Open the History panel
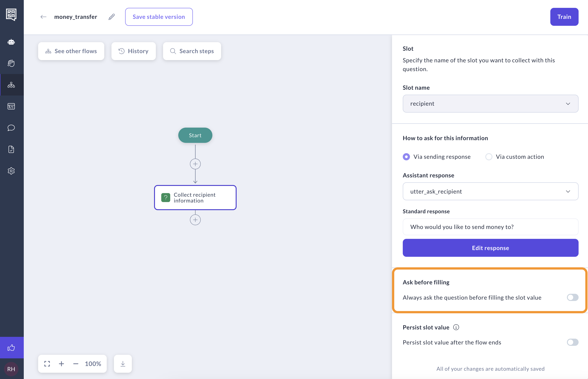This screenshot has height=379, width=588. (x=133, y=51)
